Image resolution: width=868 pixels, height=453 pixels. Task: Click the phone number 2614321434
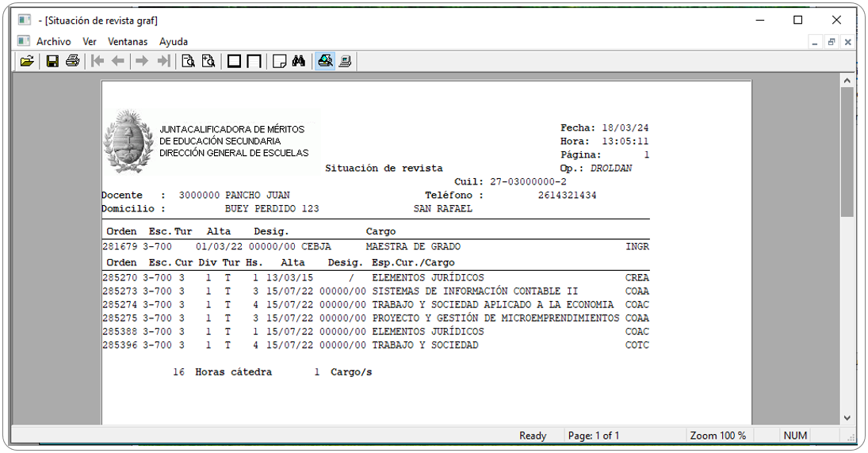tap(568, 196)
